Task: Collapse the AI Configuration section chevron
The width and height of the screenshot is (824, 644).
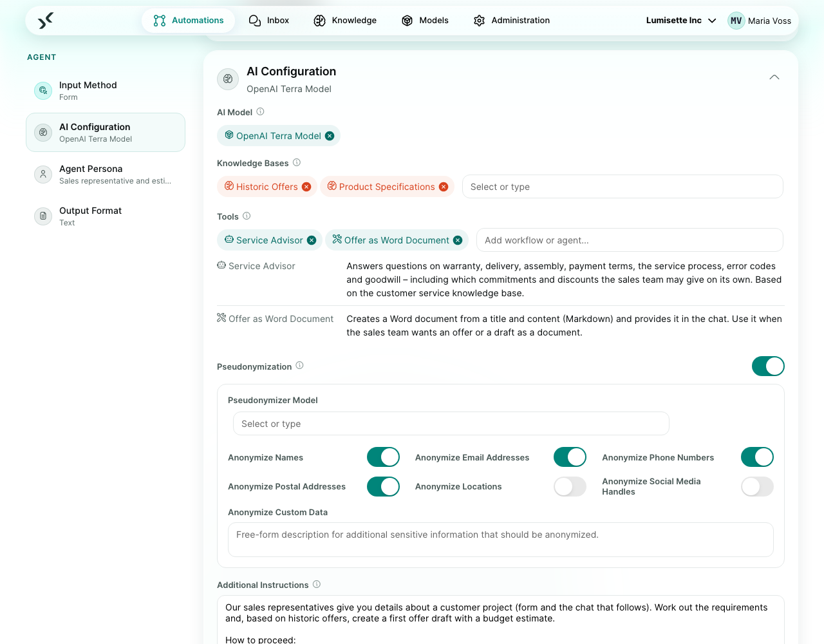Action: (774, 77)
